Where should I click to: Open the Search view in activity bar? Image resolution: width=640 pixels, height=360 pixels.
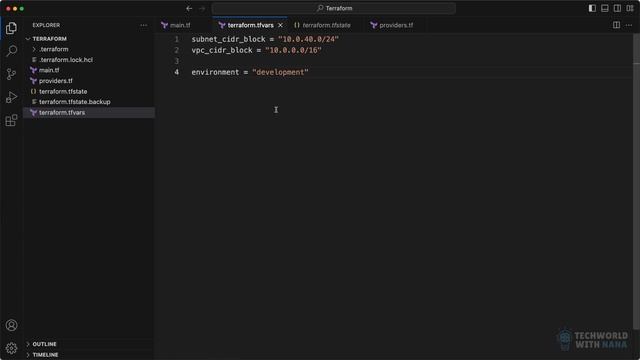(x=11, y=51)
